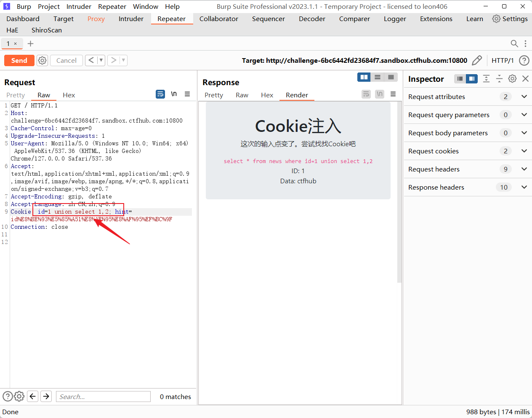Add a new Repeater tab

tap(30, 43)
